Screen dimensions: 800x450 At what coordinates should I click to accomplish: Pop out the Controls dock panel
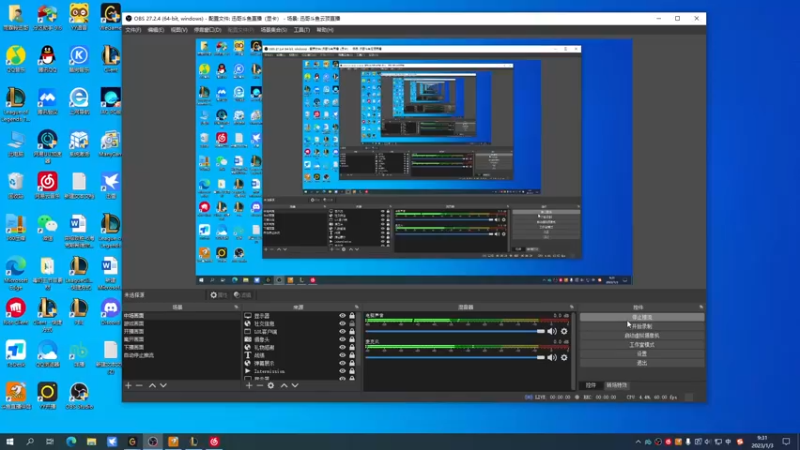tap(701, 307)
